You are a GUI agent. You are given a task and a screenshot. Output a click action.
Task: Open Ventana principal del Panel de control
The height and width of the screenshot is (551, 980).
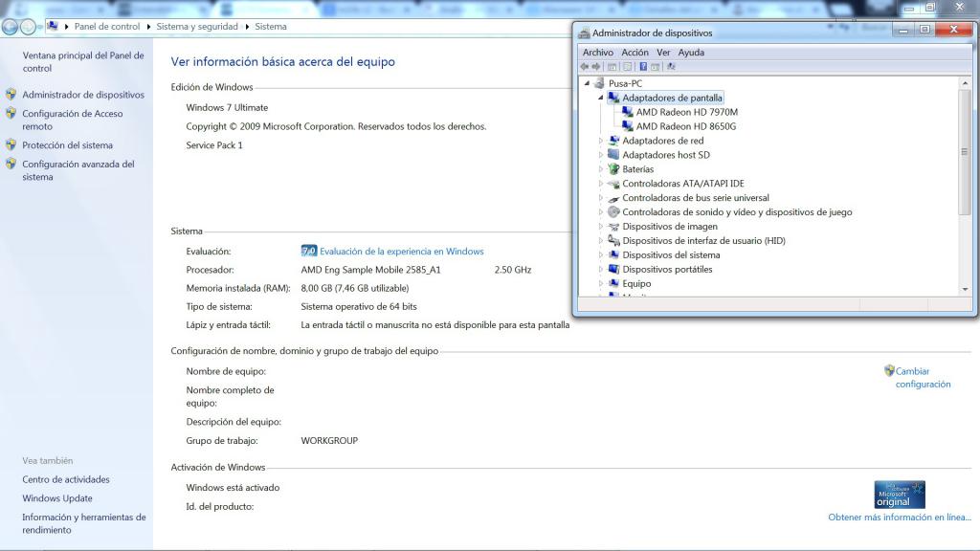click(83, 62)
